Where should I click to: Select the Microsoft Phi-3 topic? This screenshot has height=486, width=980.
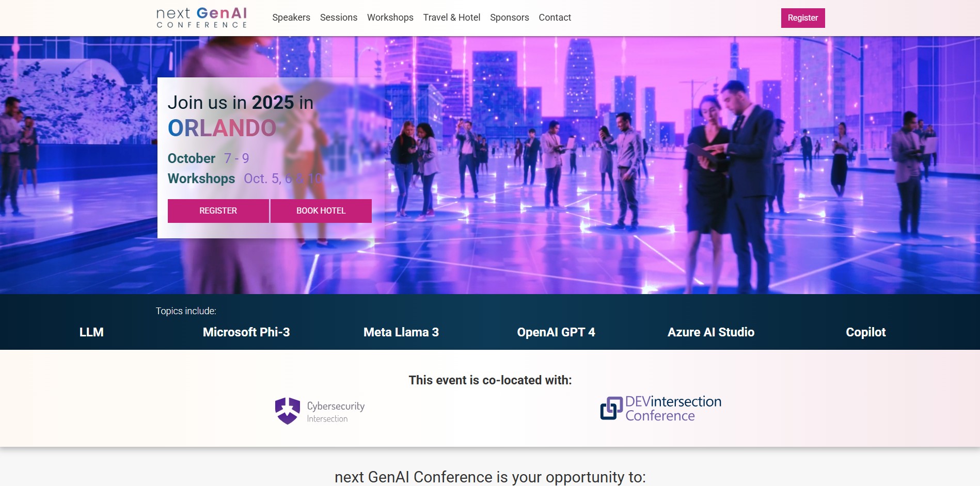(x=246, y=332)
